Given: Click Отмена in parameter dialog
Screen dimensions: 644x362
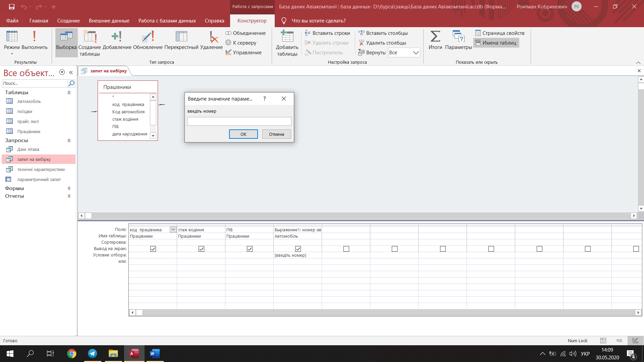Looking at the screenshot, I should click(276, 134).
